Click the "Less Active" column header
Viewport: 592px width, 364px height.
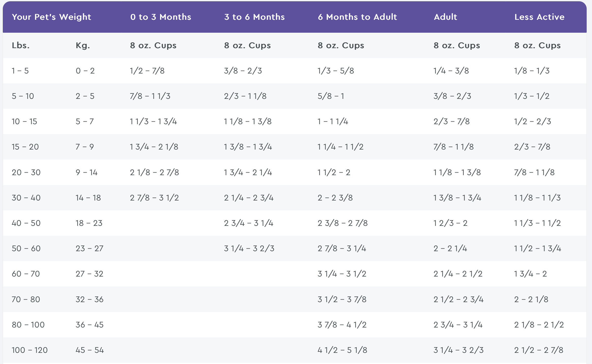(539, 17)
